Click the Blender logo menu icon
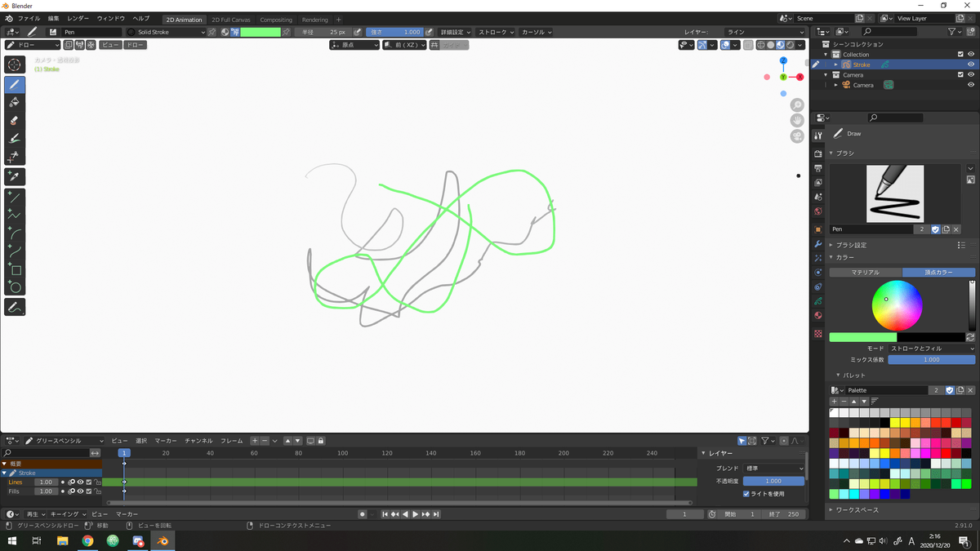 8,19
